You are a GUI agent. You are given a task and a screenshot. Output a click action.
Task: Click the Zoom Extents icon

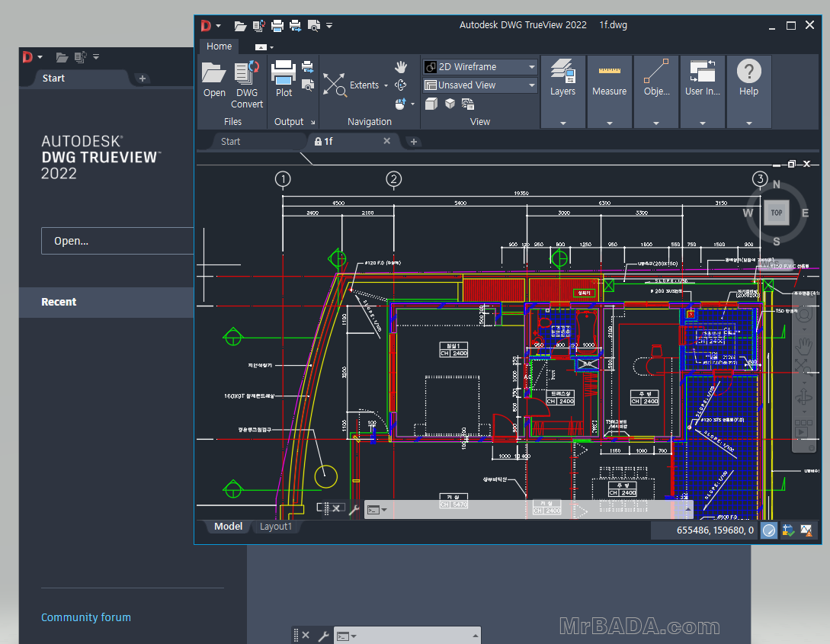[x=335, y=85]
